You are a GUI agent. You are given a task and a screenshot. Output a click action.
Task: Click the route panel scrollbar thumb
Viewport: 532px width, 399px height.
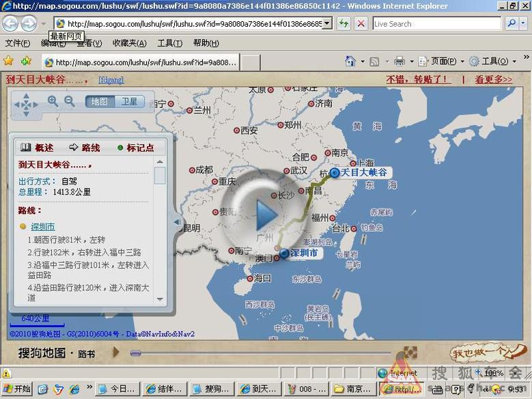point(160,176)
